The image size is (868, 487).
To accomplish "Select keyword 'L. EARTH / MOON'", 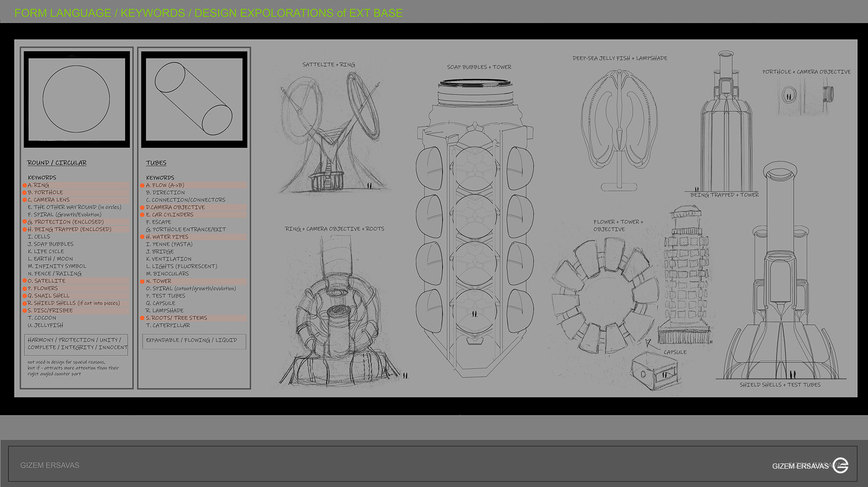I will [50, 259].
